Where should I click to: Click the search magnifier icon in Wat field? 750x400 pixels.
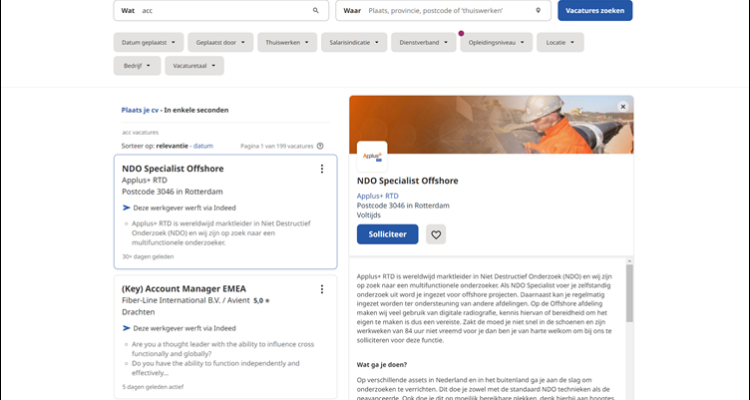316,10
